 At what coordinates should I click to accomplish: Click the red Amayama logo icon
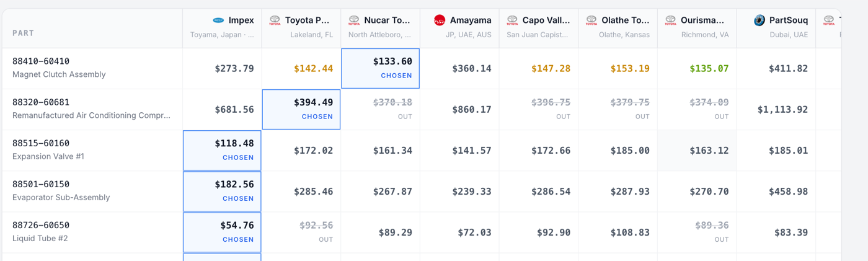440,20
